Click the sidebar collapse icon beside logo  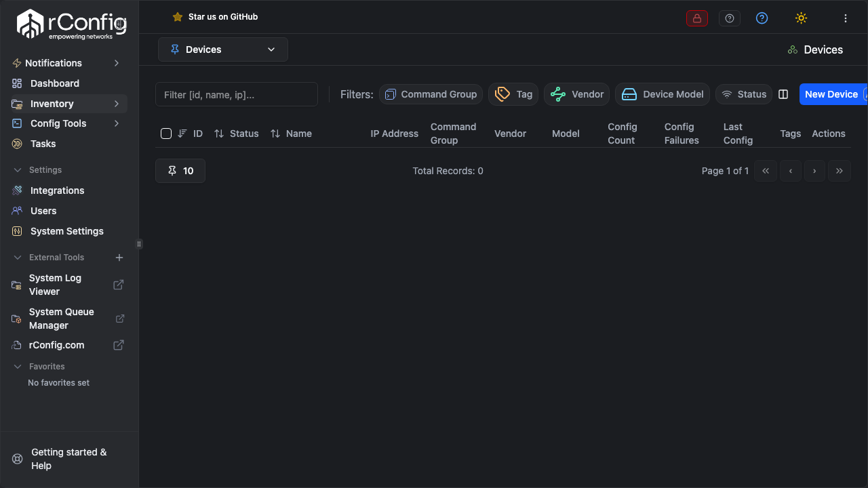point(120,24)
